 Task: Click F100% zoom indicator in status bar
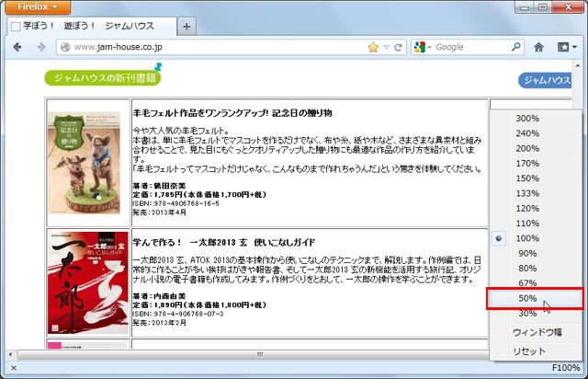pos(566,368)
